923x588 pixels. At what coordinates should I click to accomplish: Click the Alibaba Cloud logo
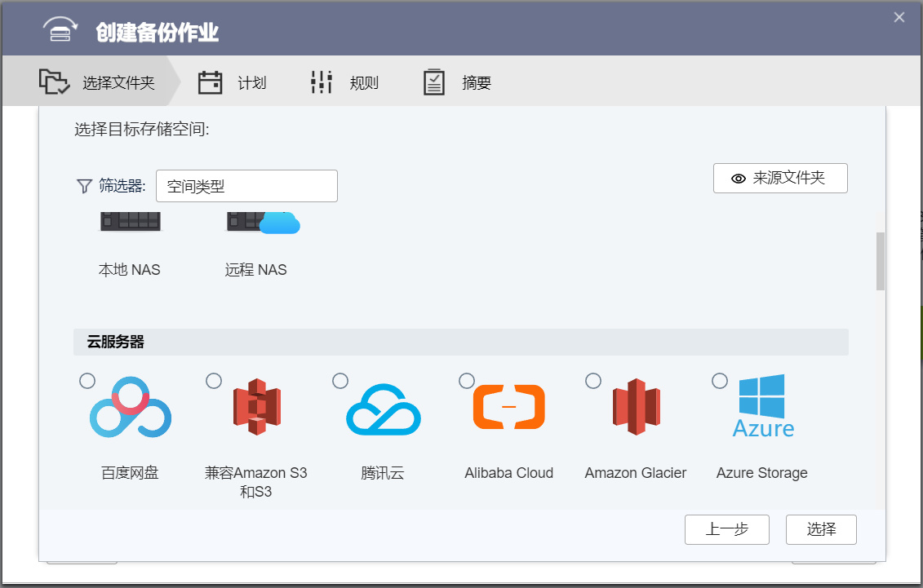click(509, 407)
